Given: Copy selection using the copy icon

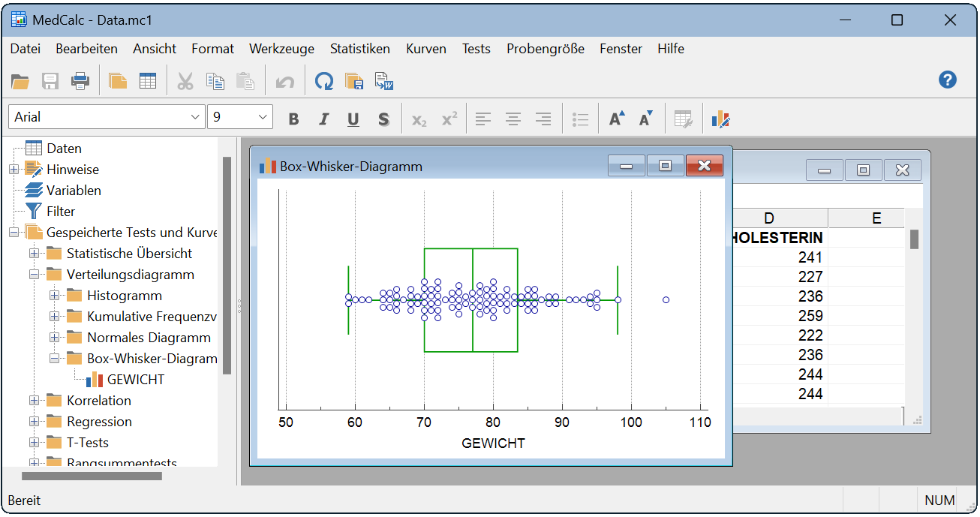Looking at the screenshot, I should pos(215,81).
